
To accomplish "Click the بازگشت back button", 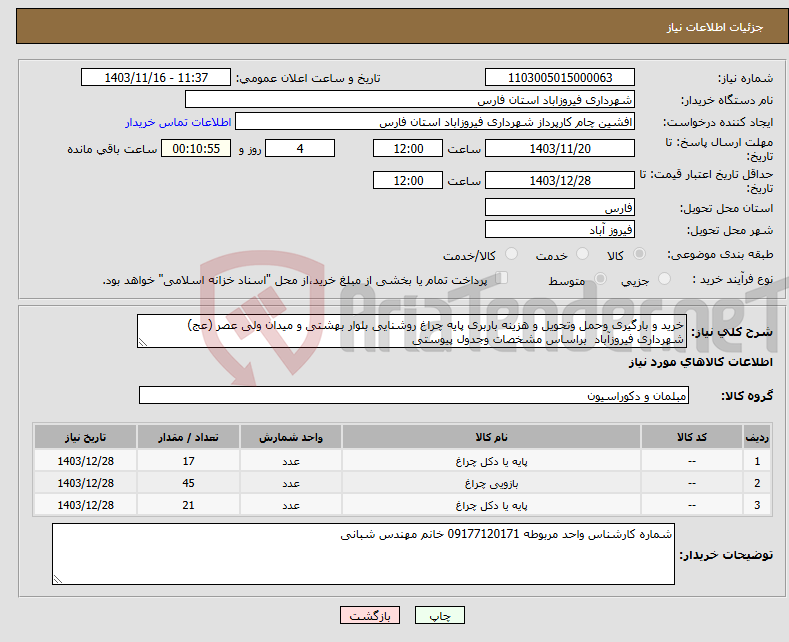I will tap(370, 615).
